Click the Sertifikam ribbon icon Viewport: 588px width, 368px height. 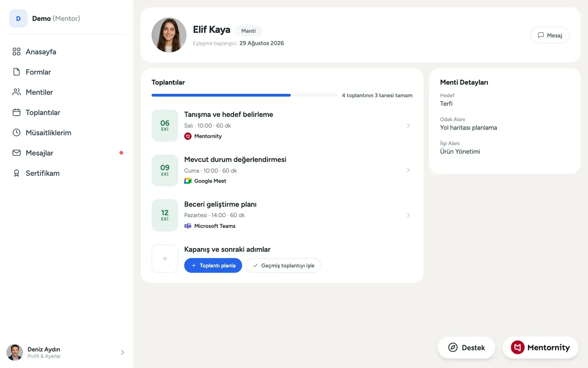coord(17,173)
